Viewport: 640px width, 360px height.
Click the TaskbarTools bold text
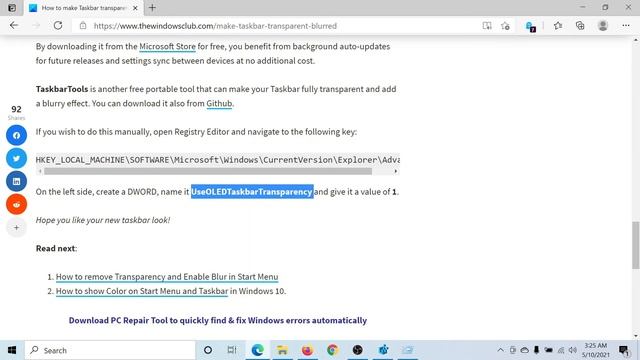tap(62, 89)
